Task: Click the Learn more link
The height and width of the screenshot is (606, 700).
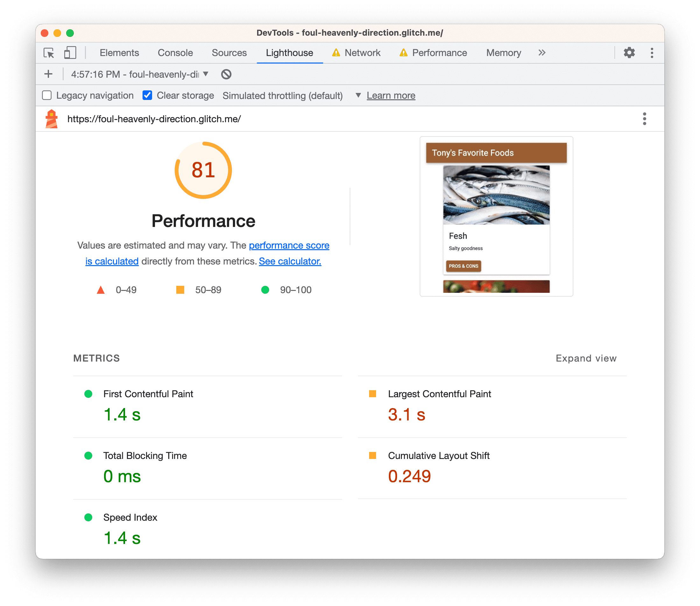Action: pyautogui.click(x=391, y=95)
